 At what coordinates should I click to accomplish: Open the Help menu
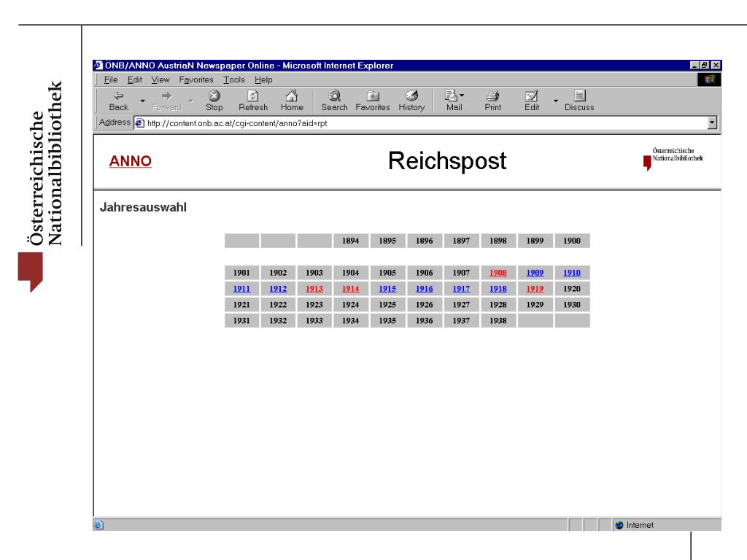[x=263, y=79]
